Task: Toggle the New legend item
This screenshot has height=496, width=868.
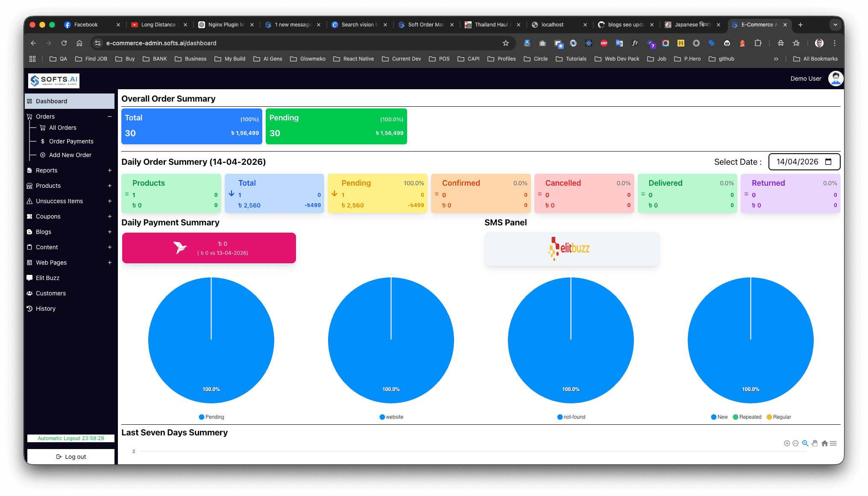Action: point(719,417)
